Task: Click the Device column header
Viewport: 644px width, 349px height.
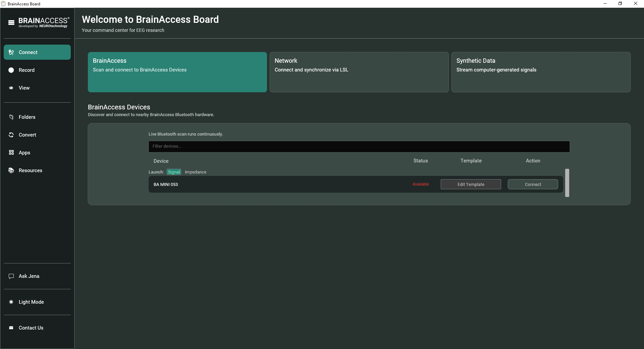Action: click(161, 161)
